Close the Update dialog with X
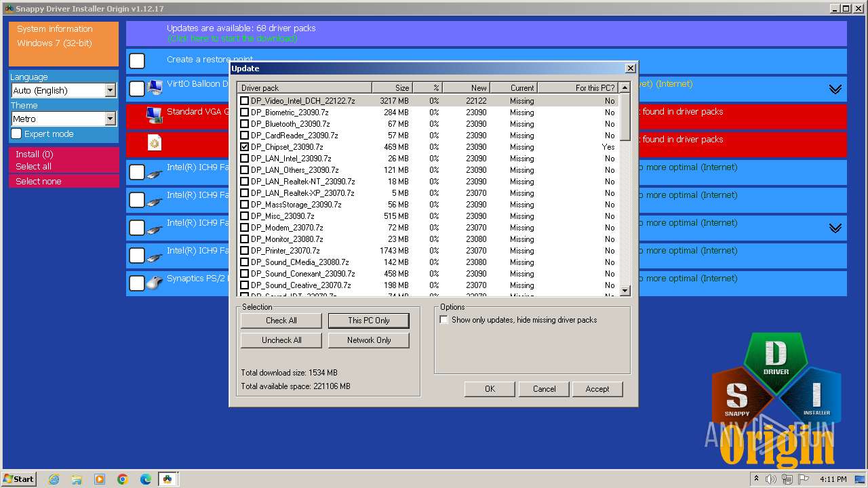The width and height of the screenshot is (868, 488). point(631,68)
